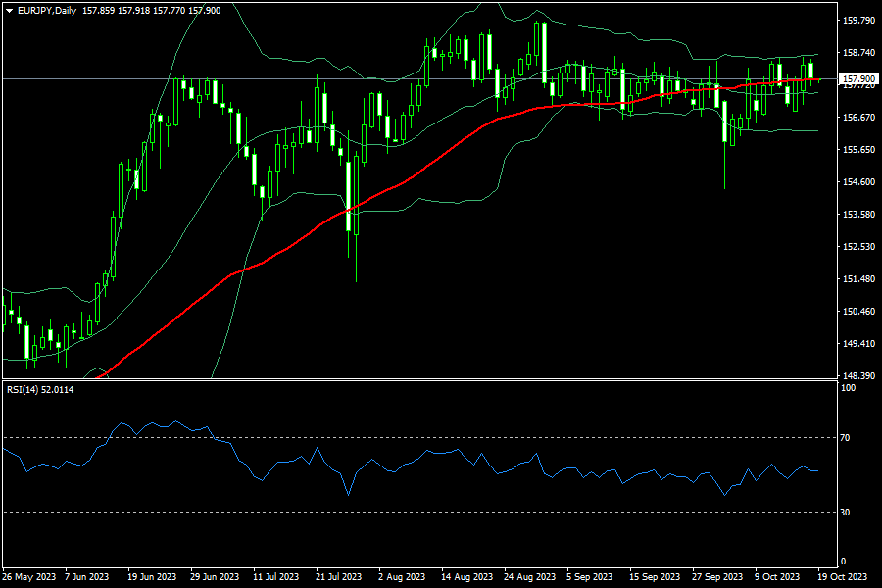
Task: Click the 11 Jul 2023 date label
Action: click(275, 577)
